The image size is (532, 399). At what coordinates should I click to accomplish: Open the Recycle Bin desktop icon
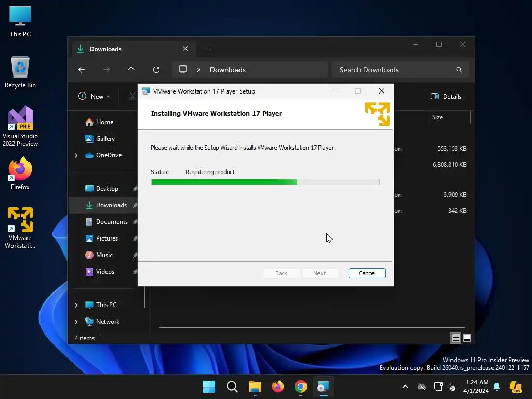[x=20, y=72]
